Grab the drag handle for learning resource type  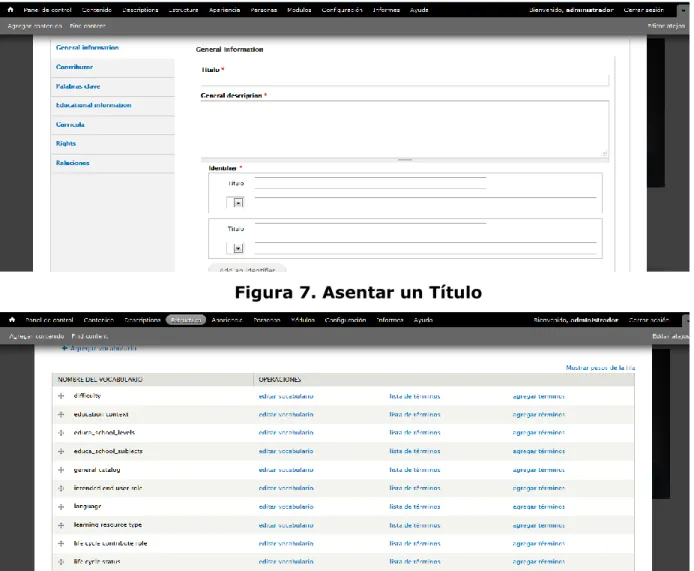(x=61, y=525)
